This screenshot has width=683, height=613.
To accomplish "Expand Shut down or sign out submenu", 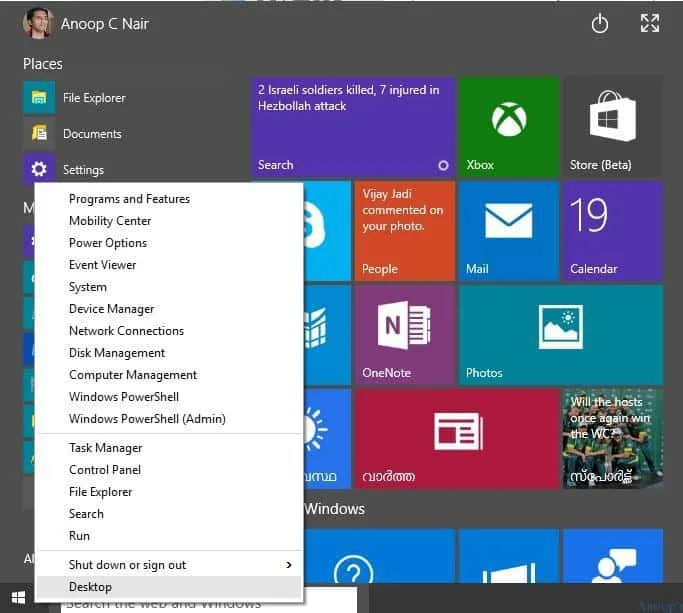I will (x=168, y=565).
